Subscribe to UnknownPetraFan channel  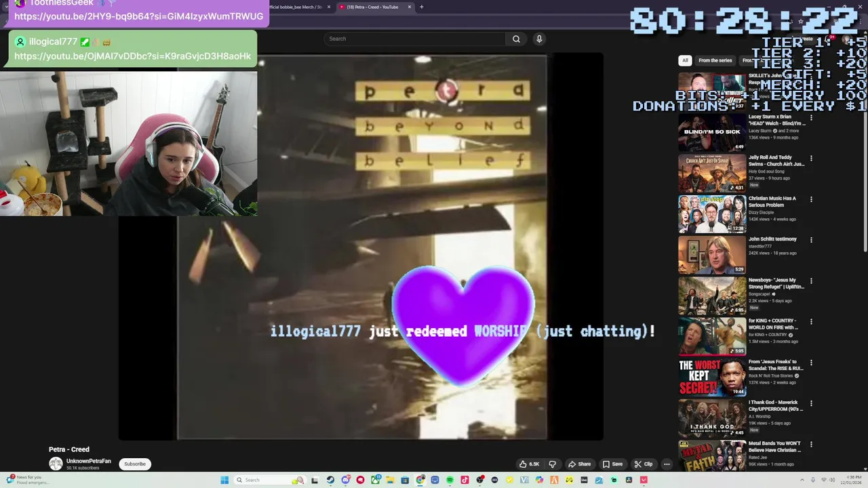click(135, 464)
